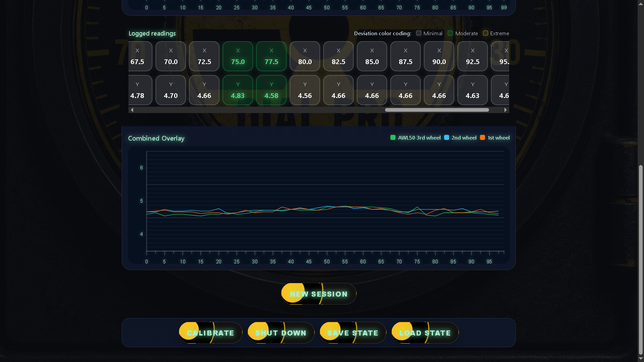Select the X 82.5 reading card
Image resolution: width=644 pixels, height=362 pixels.
[338, 56]
